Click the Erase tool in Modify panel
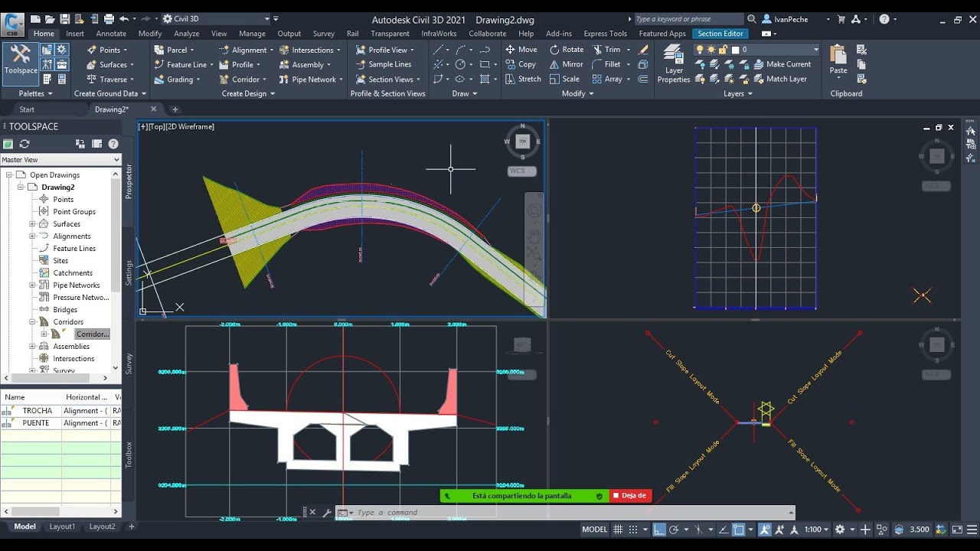Viewport: 980px width, 551px height. point(644,50)
